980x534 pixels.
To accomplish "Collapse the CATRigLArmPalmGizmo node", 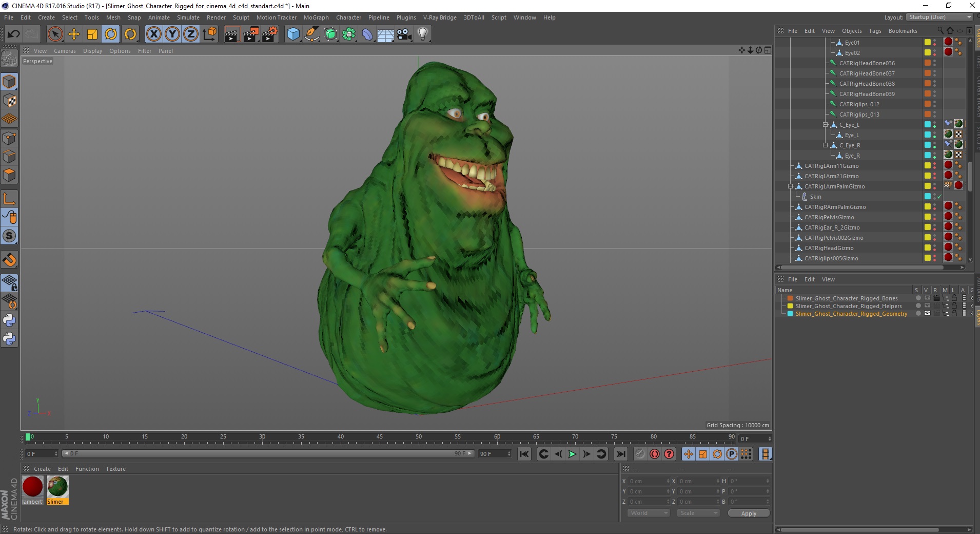I will (791, 186).
